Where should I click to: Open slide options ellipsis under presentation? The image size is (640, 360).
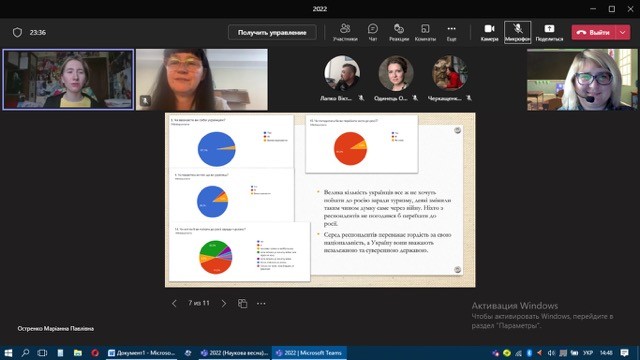(261, 303)
